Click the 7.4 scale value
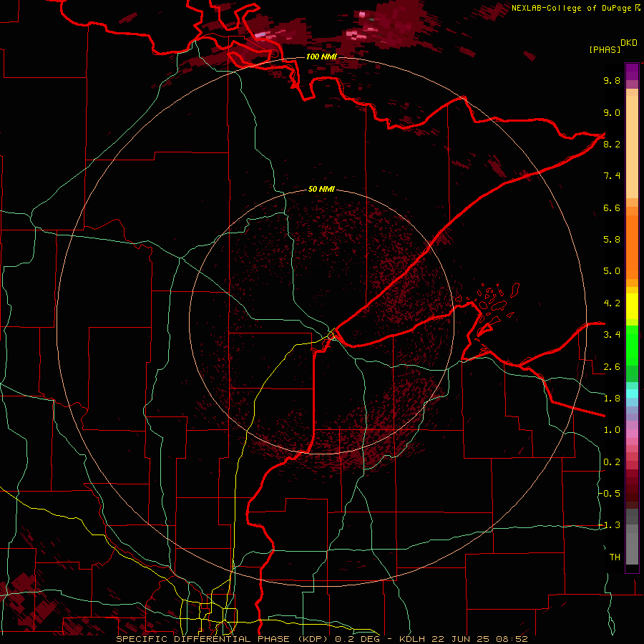 point(612,176)
